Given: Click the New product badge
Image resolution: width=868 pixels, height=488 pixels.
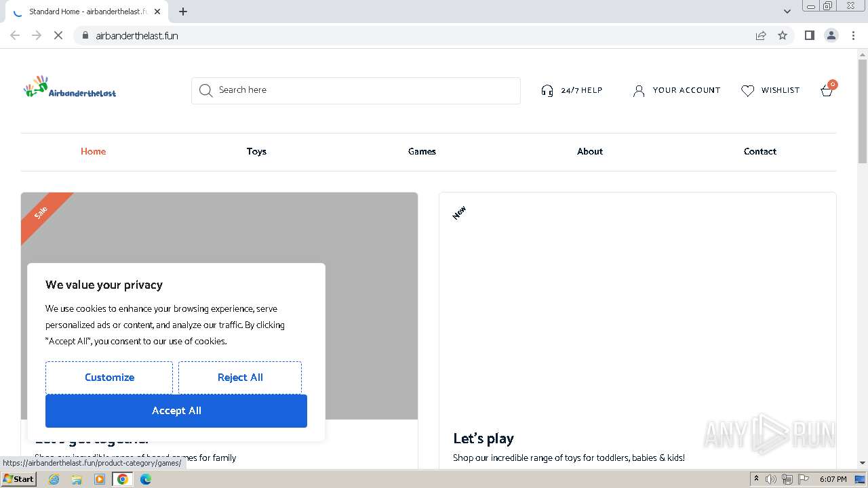Looking at the screenshot, I should point(459,213).
